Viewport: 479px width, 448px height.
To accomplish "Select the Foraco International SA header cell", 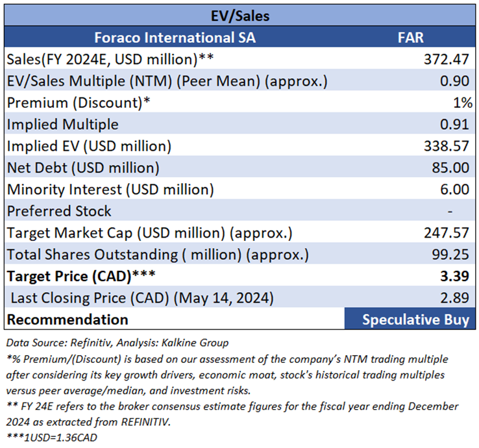I will (175, 38).
